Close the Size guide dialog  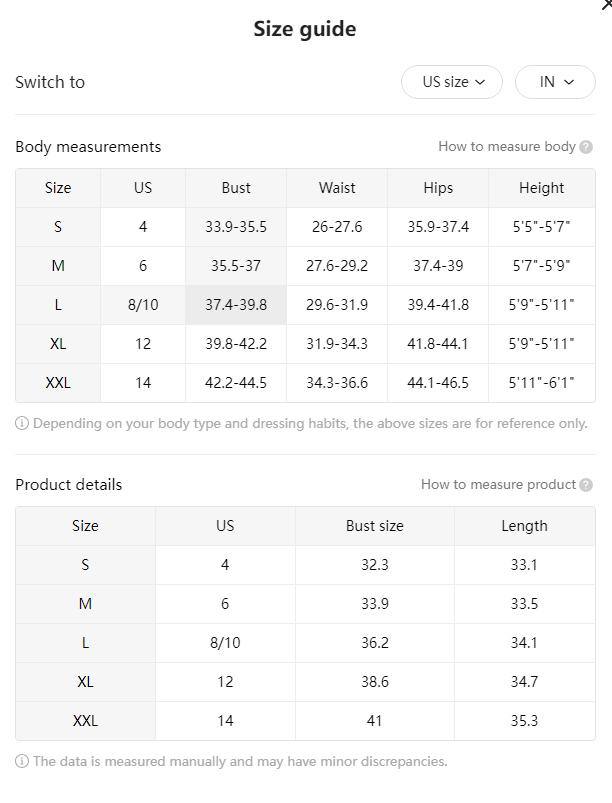607,4
